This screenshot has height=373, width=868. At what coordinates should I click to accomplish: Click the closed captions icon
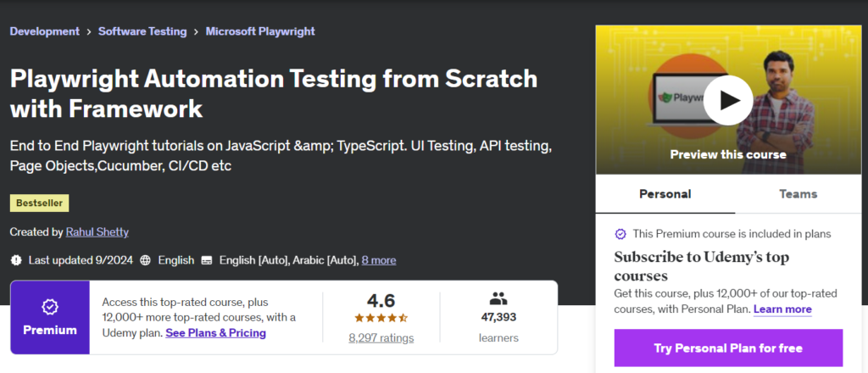207,260
